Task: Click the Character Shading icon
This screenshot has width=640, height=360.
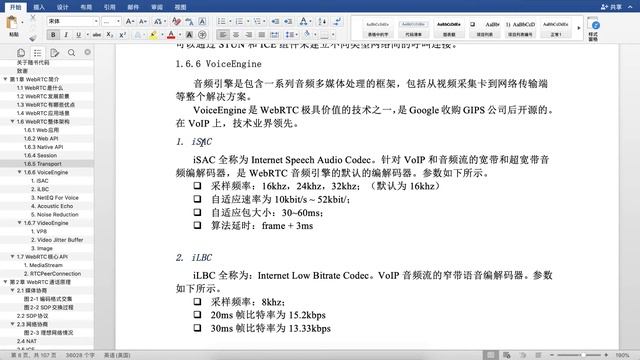Action: 189,35
